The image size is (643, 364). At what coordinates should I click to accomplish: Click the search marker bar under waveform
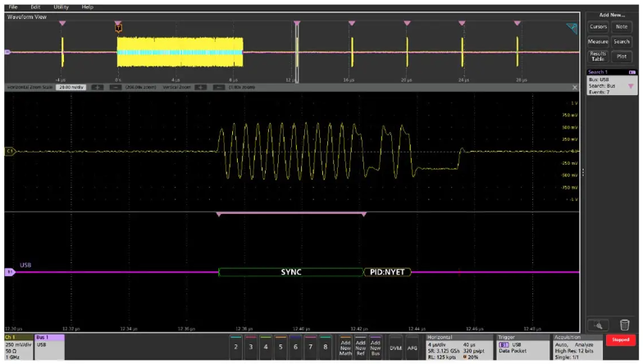click(291, 213)
